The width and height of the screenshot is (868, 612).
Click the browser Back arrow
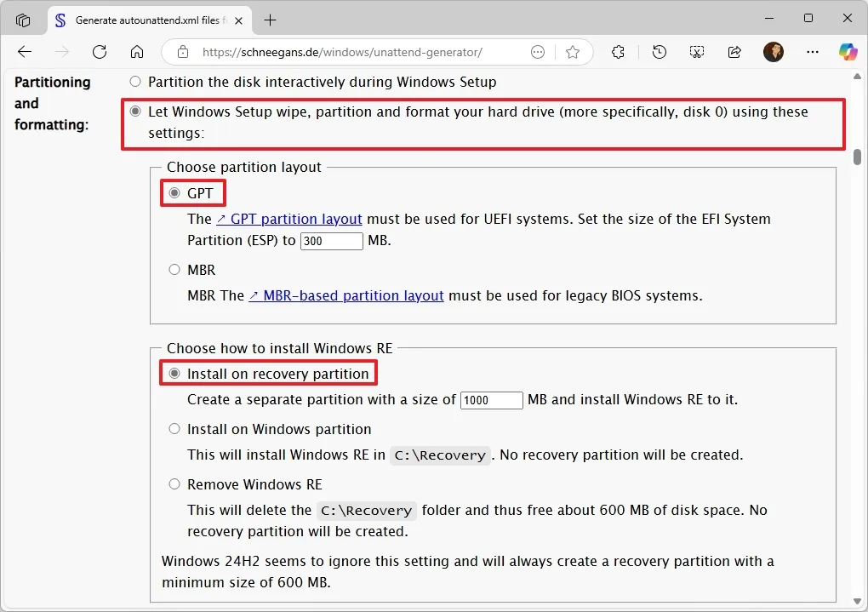25,52
